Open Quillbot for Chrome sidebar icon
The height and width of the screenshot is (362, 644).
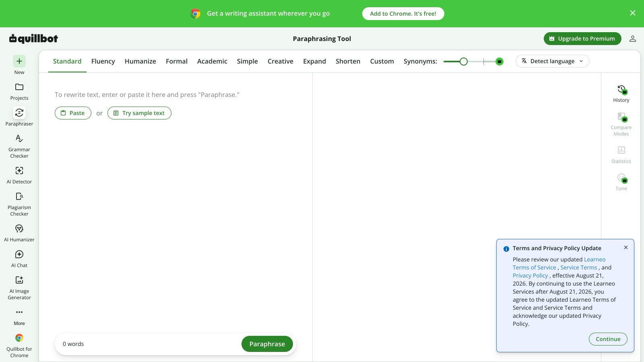[19, 338]
